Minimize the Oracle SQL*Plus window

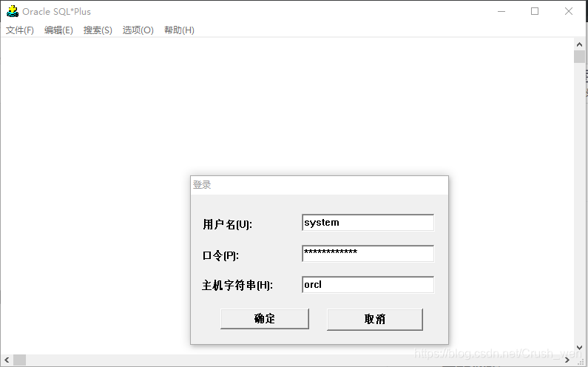pos(501,11)
